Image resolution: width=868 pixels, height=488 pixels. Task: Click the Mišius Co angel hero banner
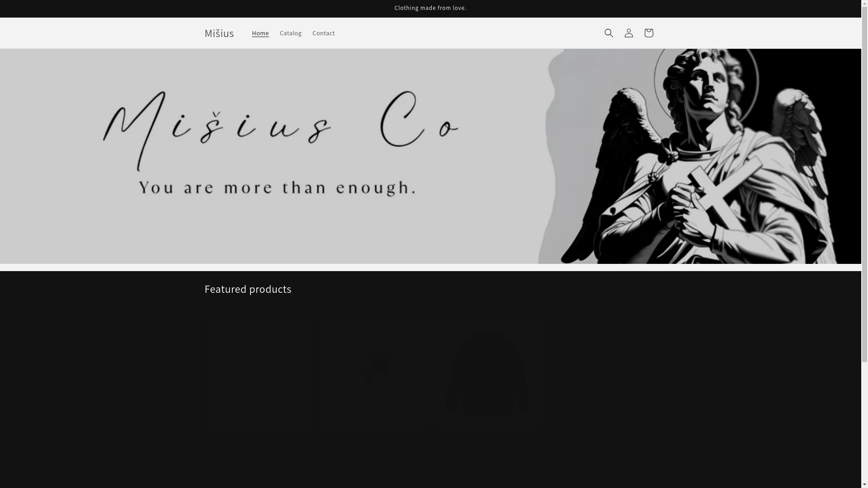click(430, 156)
